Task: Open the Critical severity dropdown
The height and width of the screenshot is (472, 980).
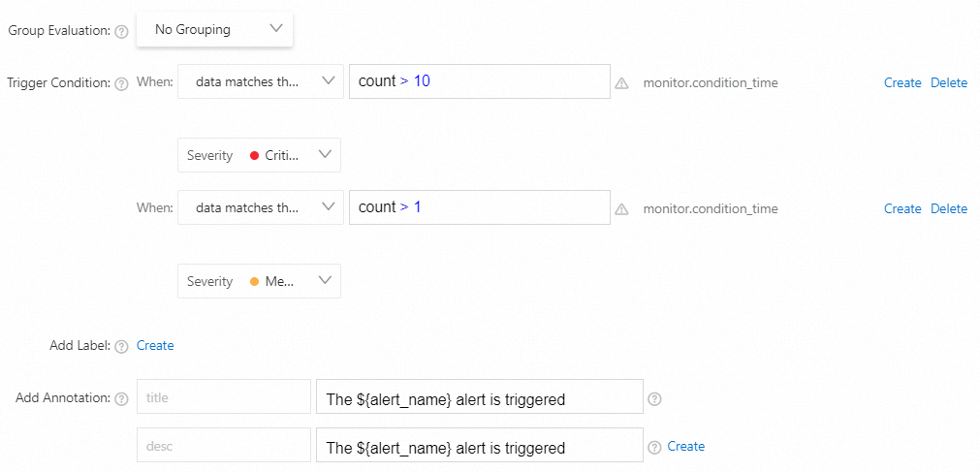Action: (259, 155)
